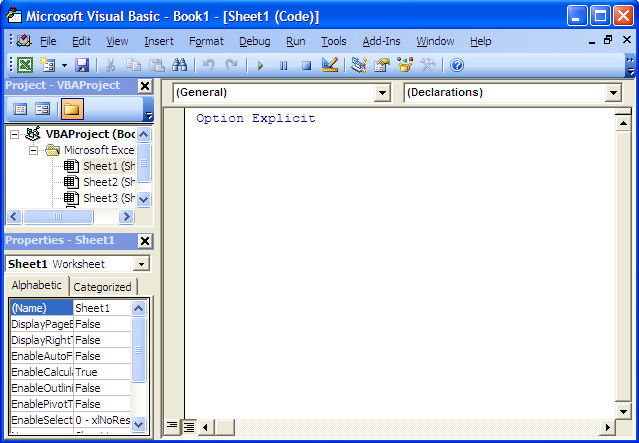Open Object Browser toolbar icon
The width and height of the screenshot is (639, 443).
click(405, 65)
